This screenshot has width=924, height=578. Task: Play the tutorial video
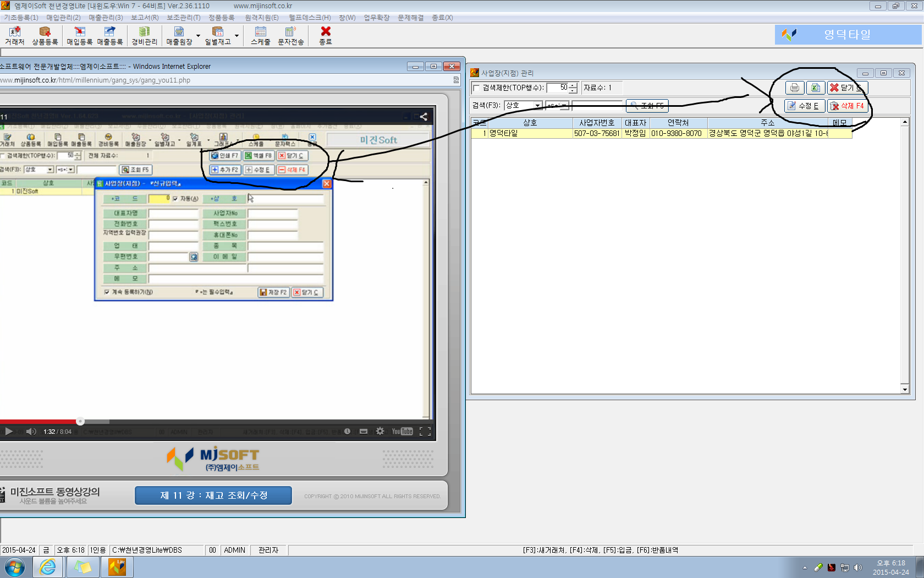pyautogui.click(x=9, y=432)
